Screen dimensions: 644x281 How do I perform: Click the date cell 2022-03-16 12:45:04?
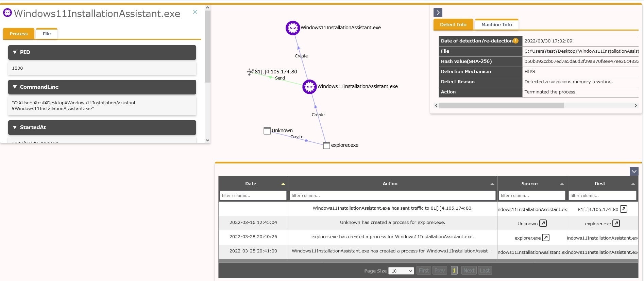pyautogui.click(x=253, y=223)
